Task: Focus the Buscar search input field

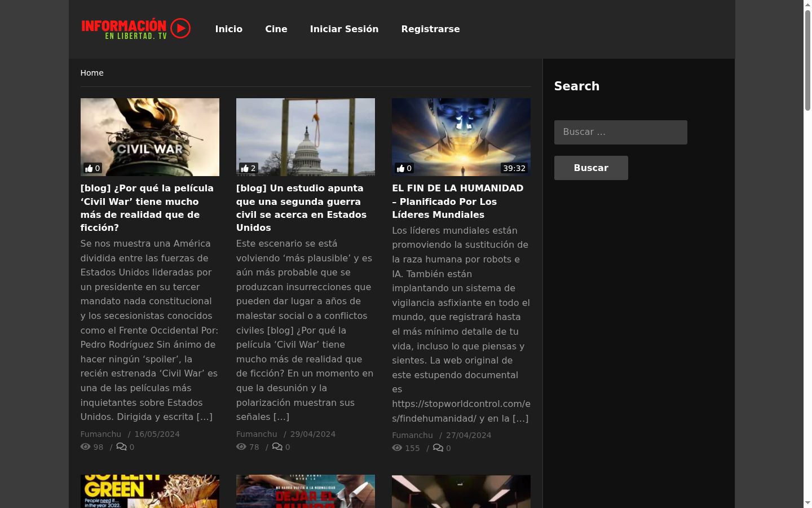Action: pyautogui.click(x=620, y=132)
